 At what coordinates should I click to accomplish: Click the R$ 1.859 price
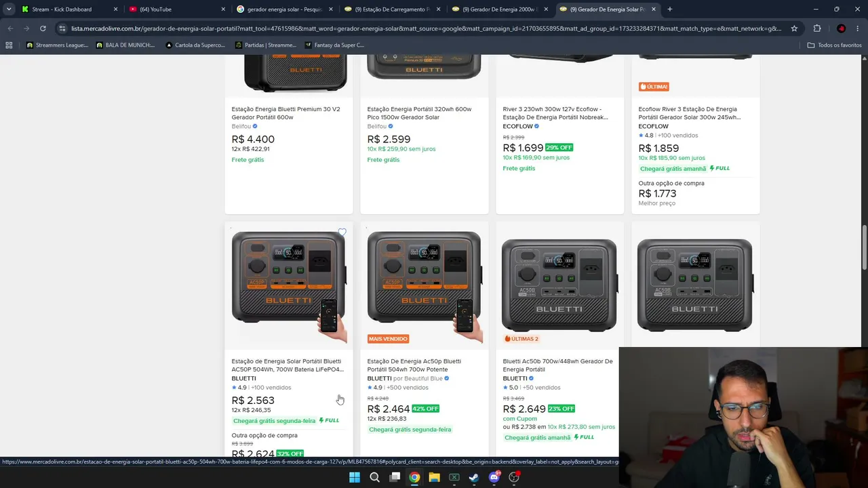658,148
